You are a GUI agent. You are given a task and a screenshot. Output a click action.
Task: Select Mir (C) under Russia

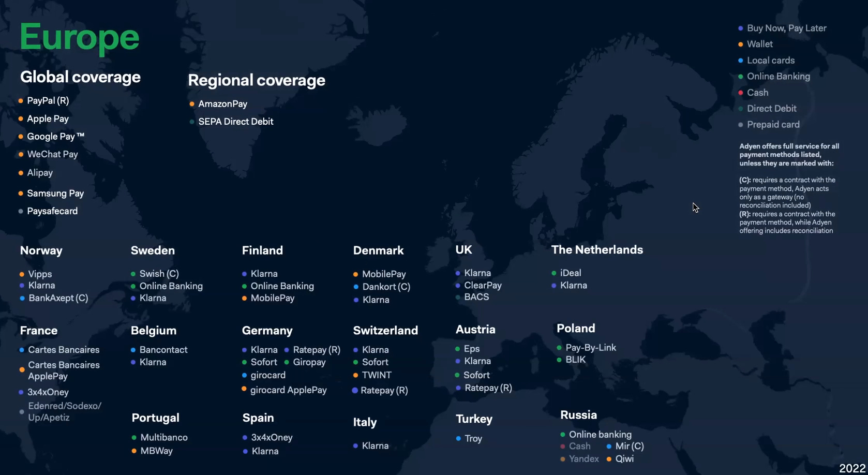point(630,447)
